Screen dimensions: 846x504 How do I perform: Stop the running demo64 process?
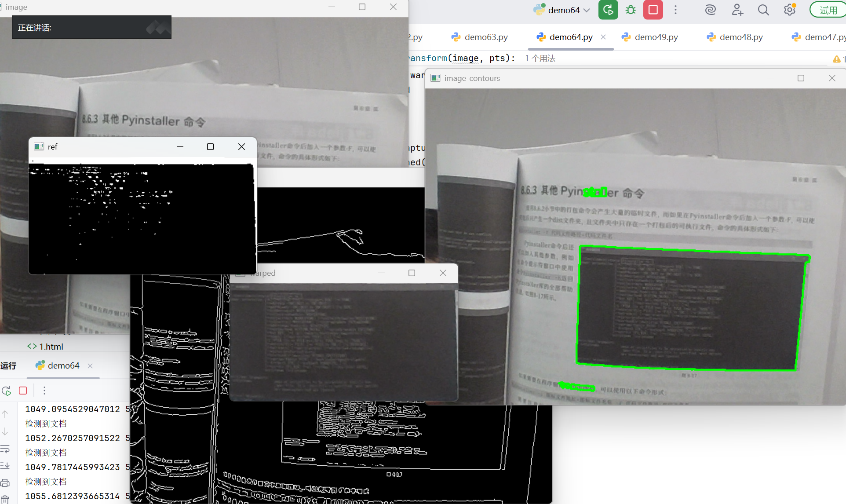[x=653, y=10]
